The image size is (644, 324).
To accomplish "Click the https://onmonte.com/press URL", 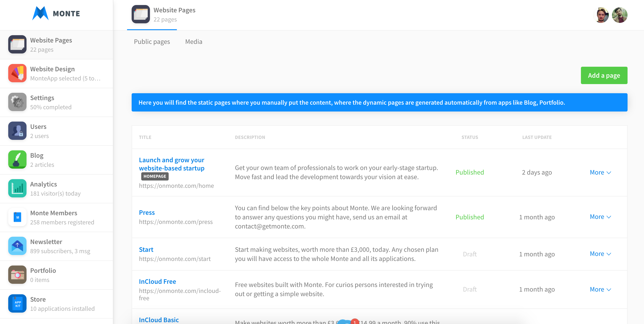I will [x=176, y=222].
